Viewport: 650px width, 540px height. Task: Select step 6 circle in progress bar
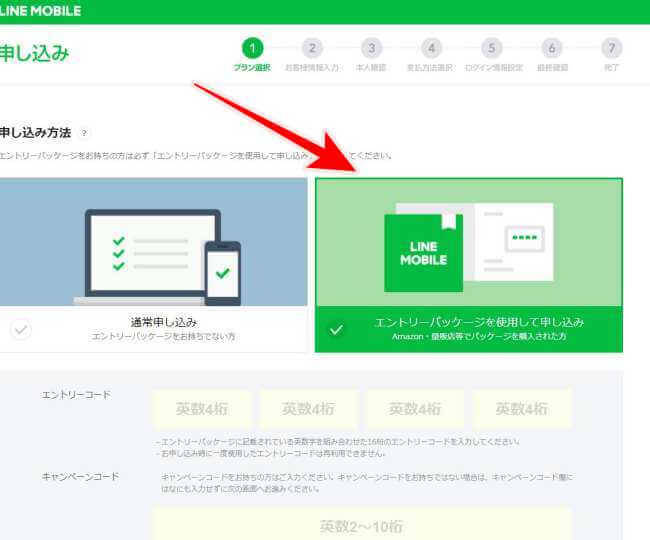pyautogui.click(x=552, y=48)
